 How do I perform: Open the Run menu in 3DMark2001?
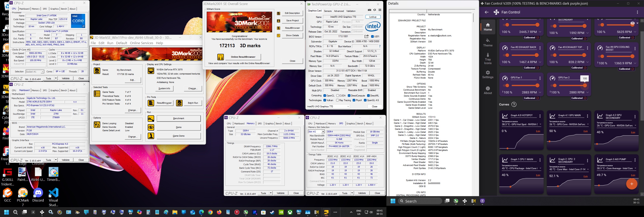coord(110,43)
